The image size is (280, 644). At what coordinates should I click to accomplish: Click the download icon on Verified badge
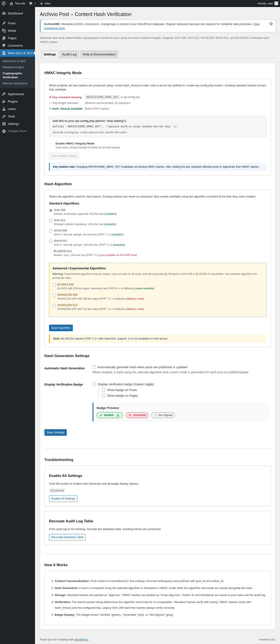click(x=118, y=415)
